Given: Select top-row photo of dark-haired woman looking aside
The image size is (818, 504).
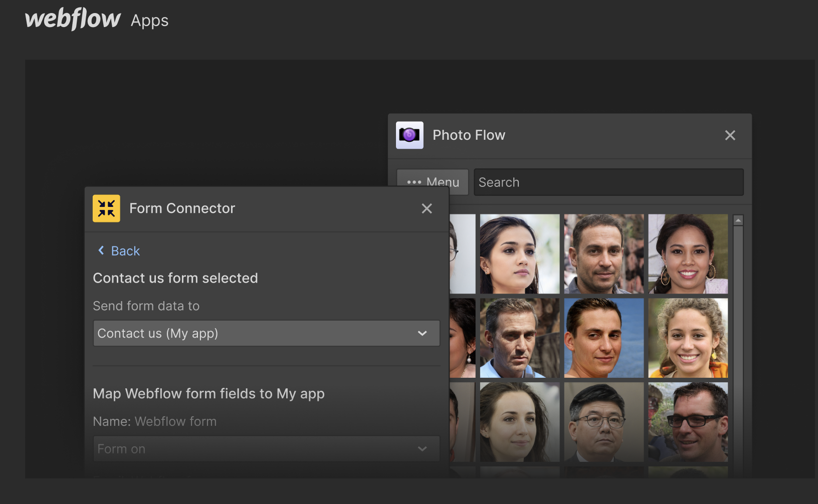Looking at the screenshot, I should click(520, 254).
